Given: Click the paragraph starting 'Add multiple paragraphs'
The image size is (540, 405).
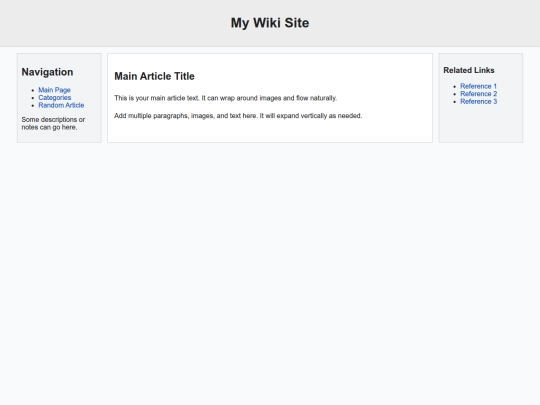Looking at the screenshot, I should point(238,116).
